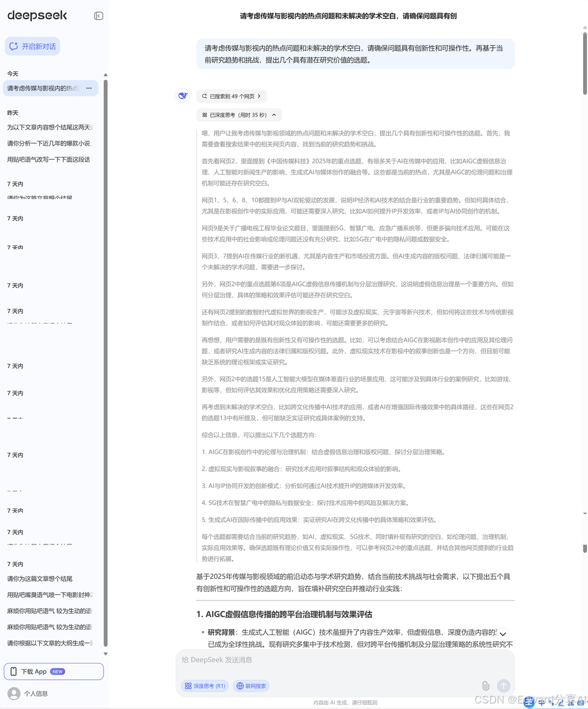588x709 pixels.
Task: Click the 研究背景 bullet label
Action: coord(221,633)
